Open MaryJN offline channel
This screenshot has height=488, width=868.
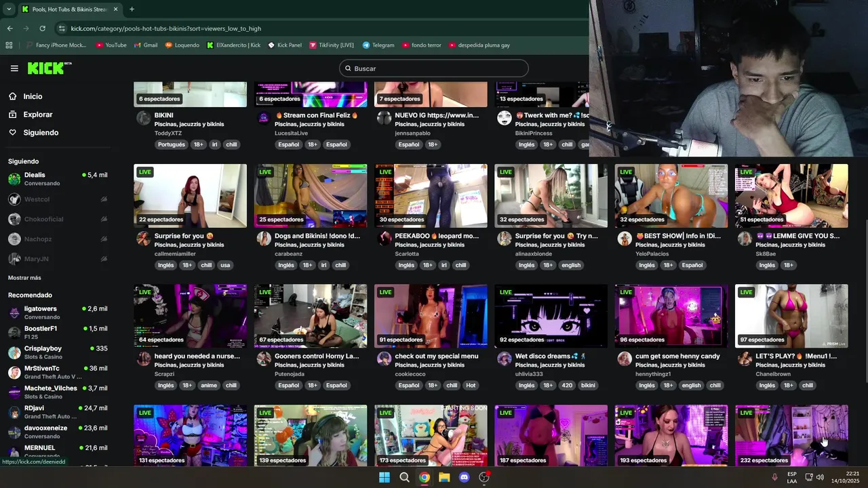(x=58, y=259)
